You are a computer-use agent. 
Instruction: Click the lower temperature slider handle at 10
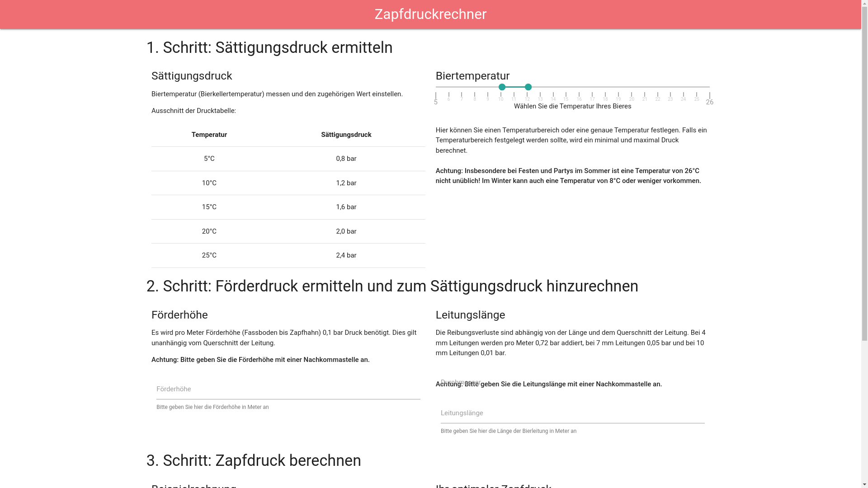click(x=502, y=87)
